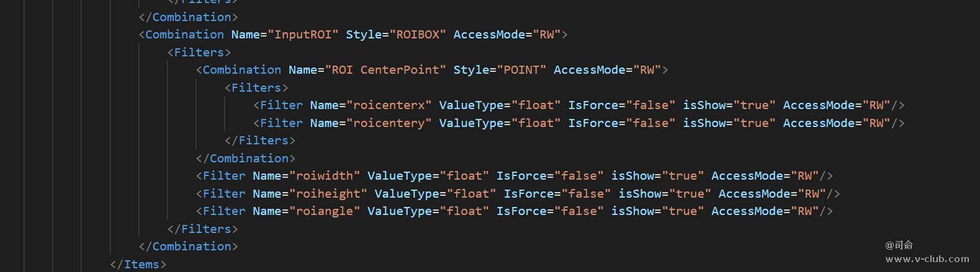Select the ROIBOX style value
Viewport: 980px width, 272px height.
click(x=418, y=35)
